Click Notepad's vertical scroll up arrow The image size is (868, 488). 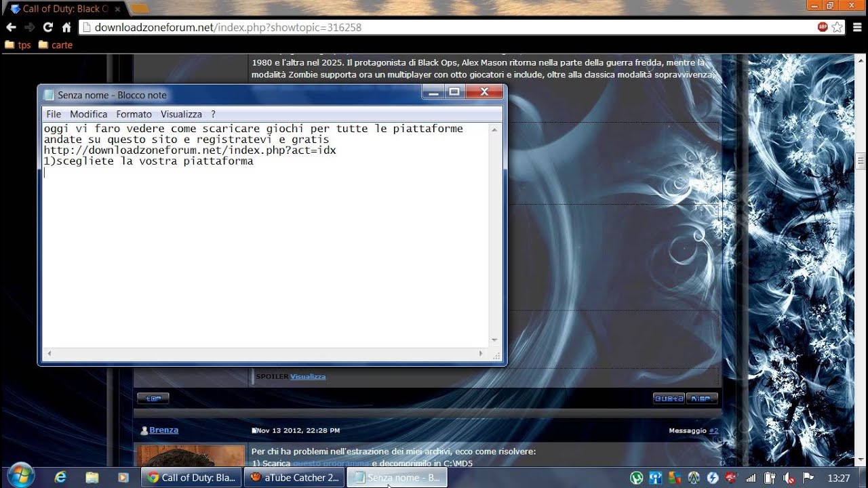coord(494,129)
